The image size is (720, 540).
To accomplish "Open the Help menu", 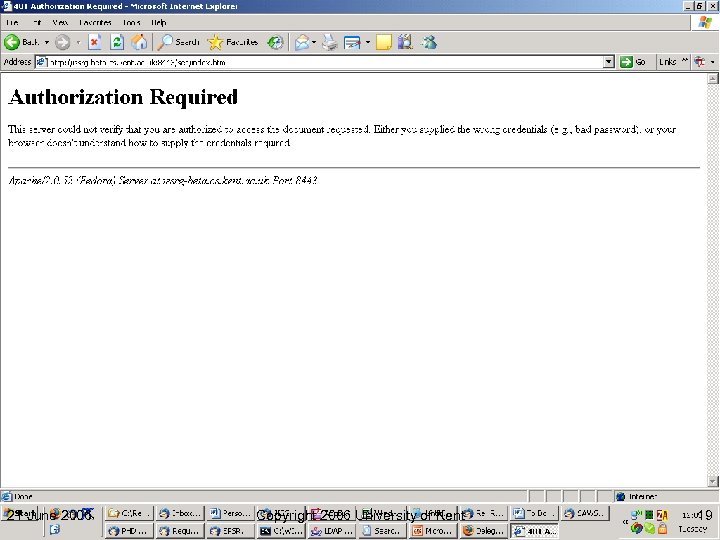I will click(159, 22).
